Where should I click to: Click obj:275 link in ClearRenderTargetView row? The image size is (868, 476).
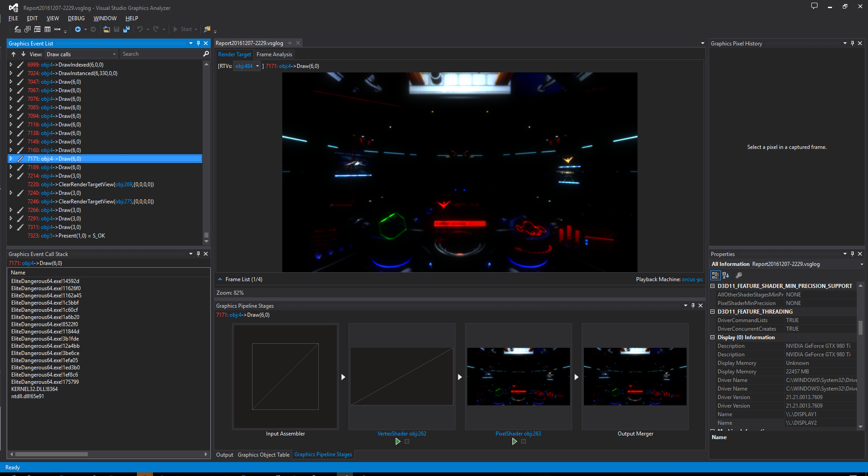point(123,202)
